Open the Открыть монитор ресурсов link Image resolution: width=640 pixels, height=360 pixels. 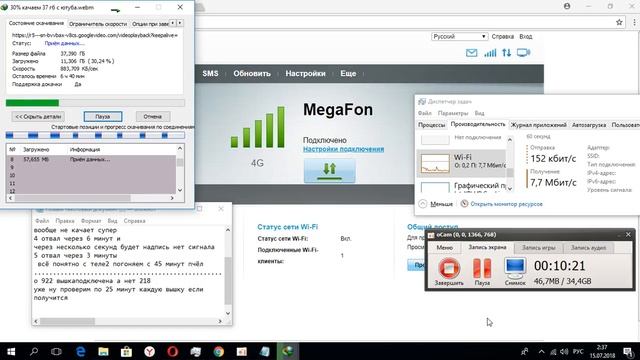506,204
